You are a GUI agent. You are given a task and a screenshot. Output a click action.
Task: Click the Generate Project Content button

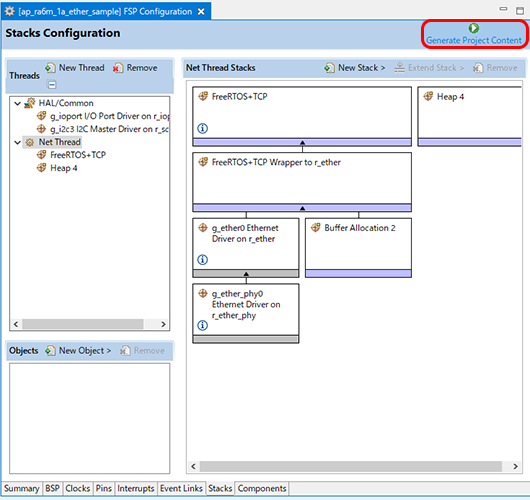(474, 34)
